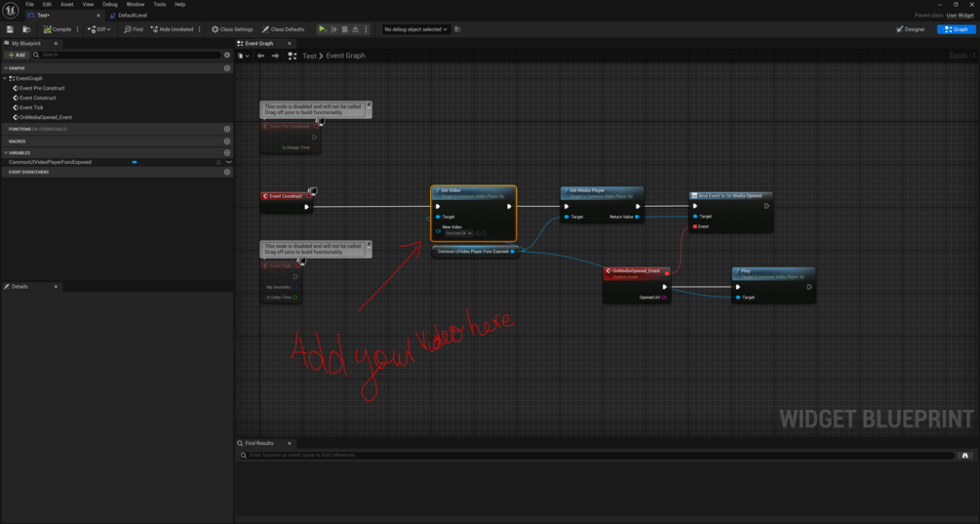Open New Video asset dropdown in Set Video

[x=458, y=233]
